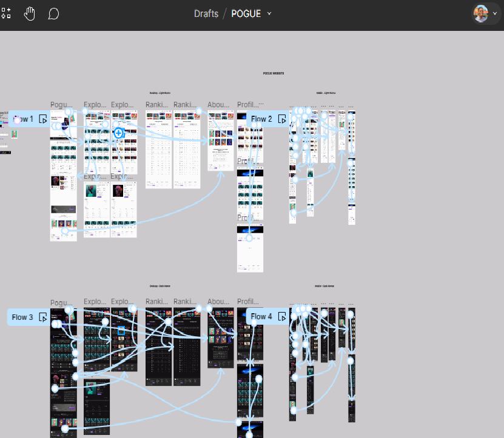Image resolution: width=504 pixels, height=438 pixels.
Task: Select the Hand tool
Action: [x=30, y=14]
